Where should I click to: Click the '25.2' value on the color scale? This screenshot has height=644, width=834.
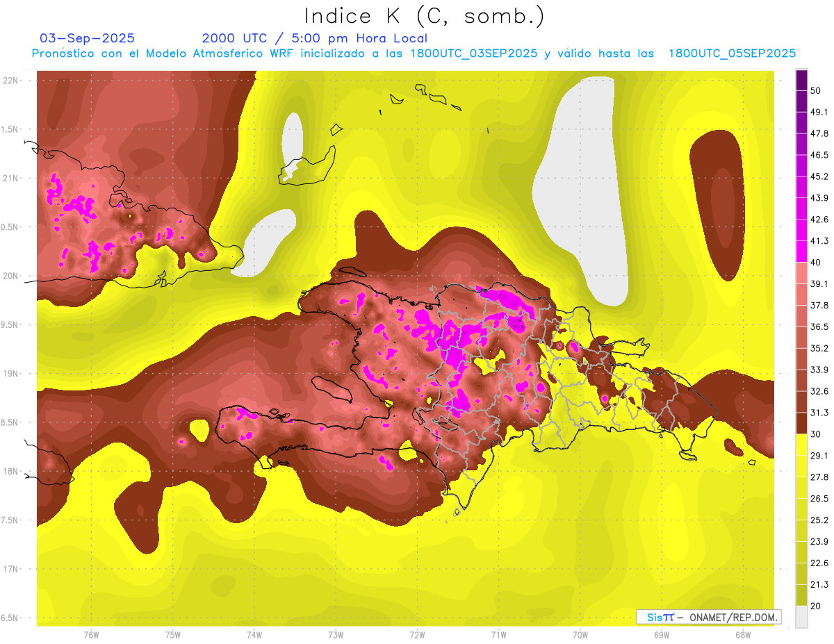pos(819,520)
